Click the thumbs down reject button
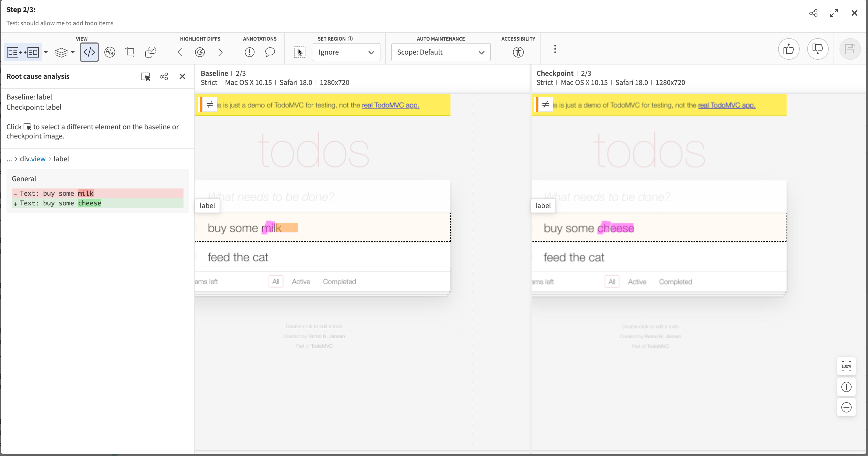Viewport: 868px width, 456px height. (x=817, y=49)
